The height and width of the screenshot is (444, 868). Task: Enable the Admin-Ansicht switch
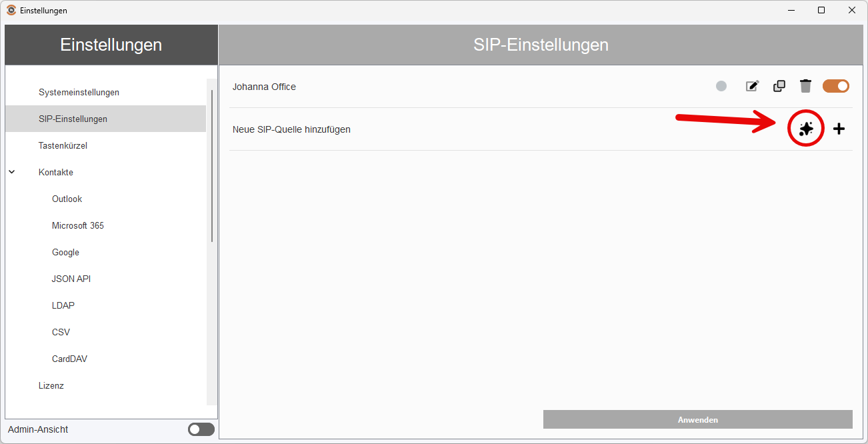click(x=201, y=429)
